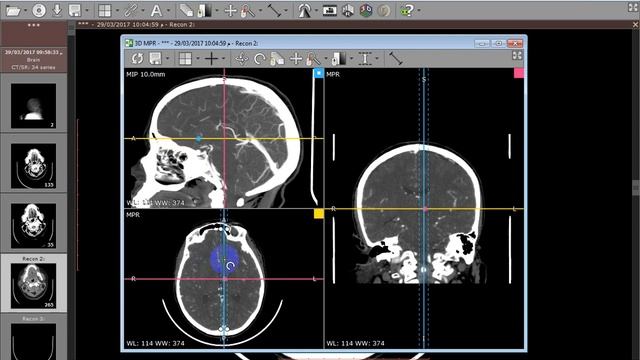The height and width of the screenshot is (360, 640).
Task: Click WL: 114 WW: 374 in axial view
Action: tap(156, 343)
